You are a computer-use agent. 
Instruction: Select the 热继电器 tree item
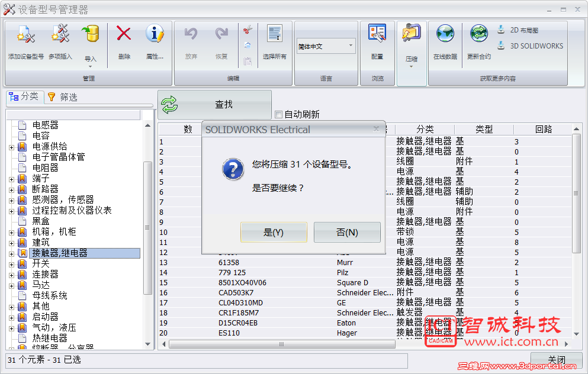[50, 338]
